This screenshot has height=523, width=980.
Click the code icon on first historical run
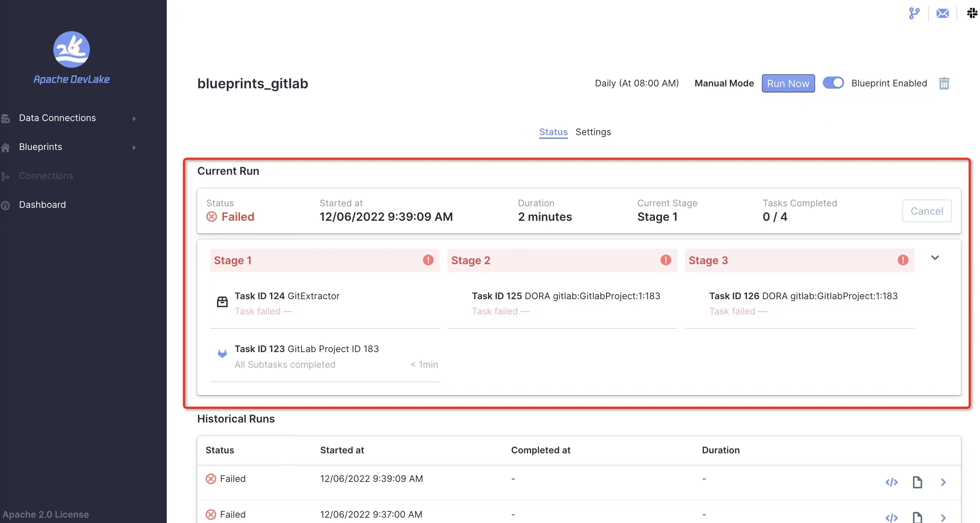point(891,482)
